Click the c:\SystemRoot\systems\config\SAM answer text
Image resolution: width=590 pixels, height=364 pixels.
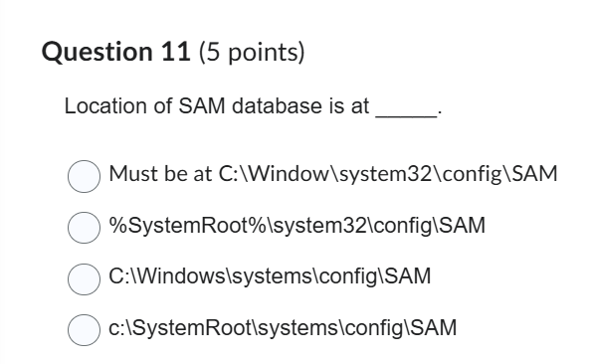(283, 327)
